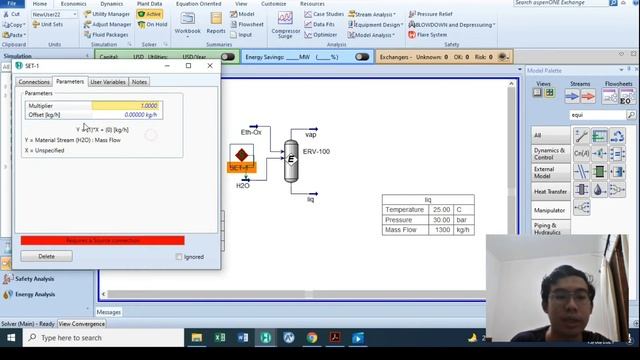Screen dimensions: 640x360
Task: Set solver to Active
Action: 150,14
